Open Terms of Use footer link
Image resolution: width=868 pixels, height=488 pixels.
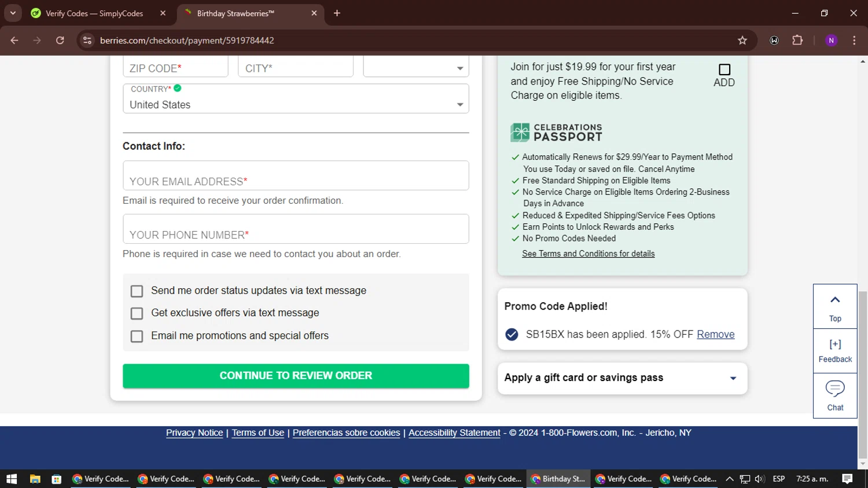pos(258,432)
